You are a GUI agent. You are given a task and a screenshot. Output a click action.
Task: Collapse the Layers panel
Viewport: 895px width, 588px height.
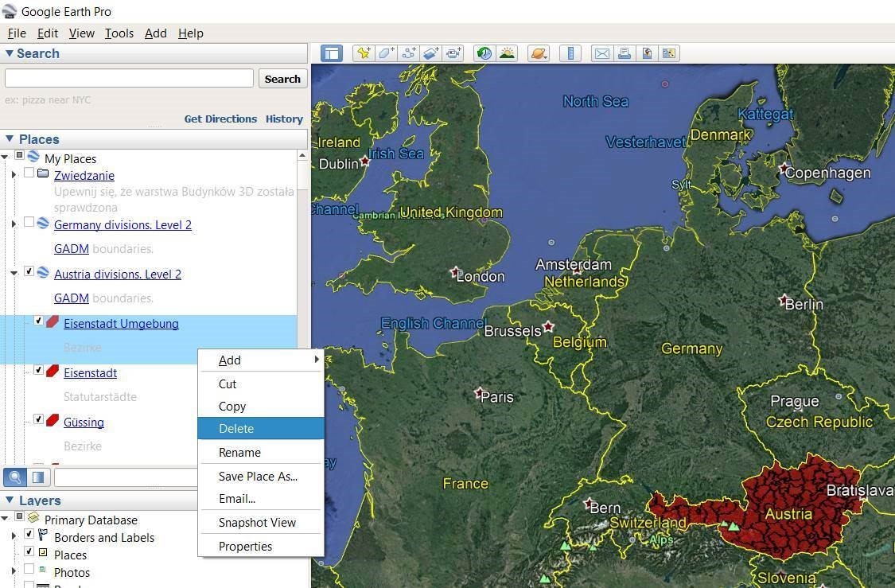9,500
